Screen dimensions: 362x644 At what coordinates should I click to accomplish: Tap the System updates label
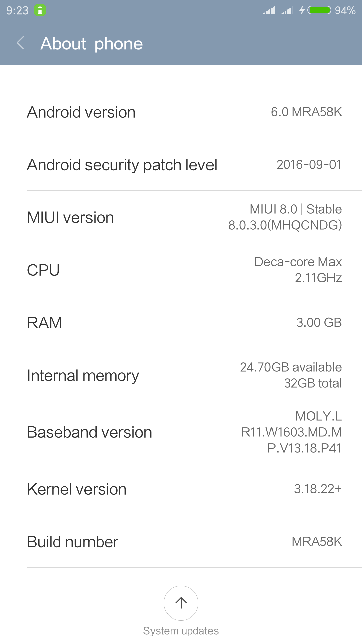pos(181,631)
